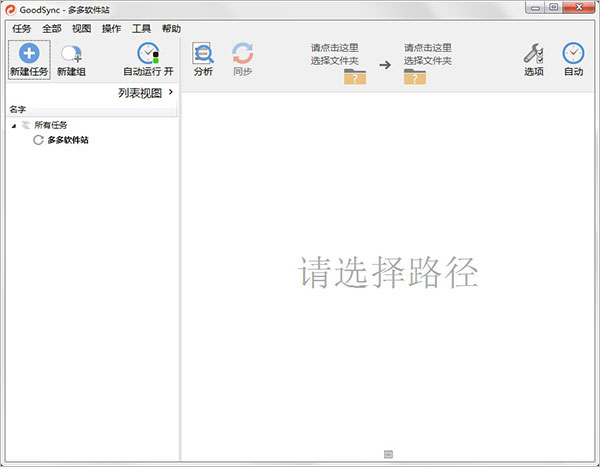Click the 同步 (Sync) toolbar icon

(x=242, y=53)
